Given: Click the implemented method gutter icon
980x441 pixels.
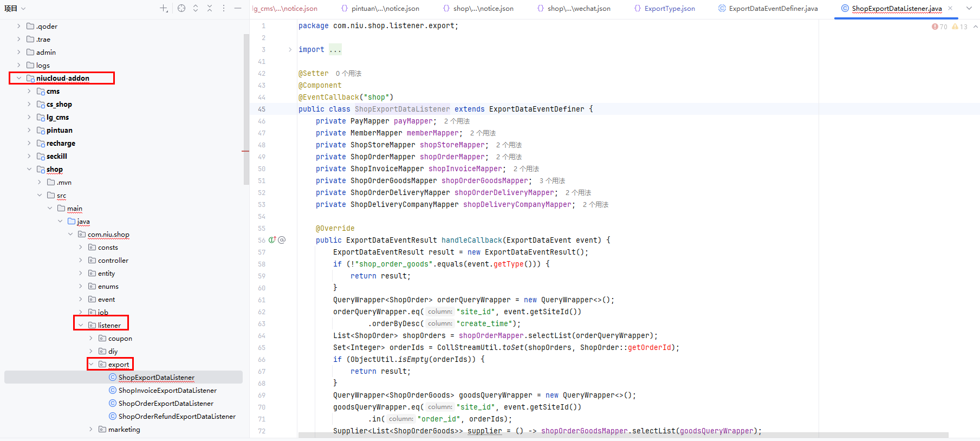Looking at the screenshot, I should 272,240.
